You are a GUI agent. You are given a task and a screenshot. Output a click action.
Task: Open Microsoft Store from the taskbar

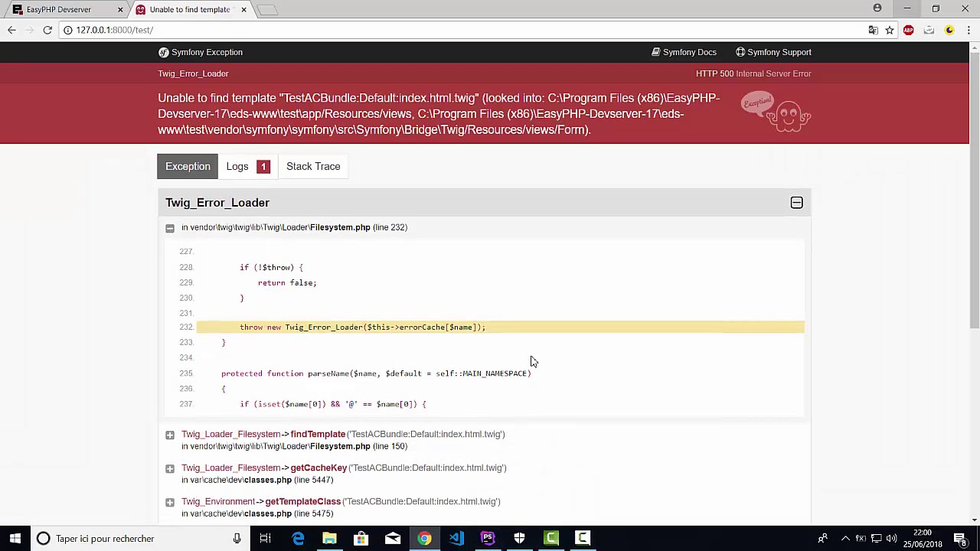click(361, 539)
